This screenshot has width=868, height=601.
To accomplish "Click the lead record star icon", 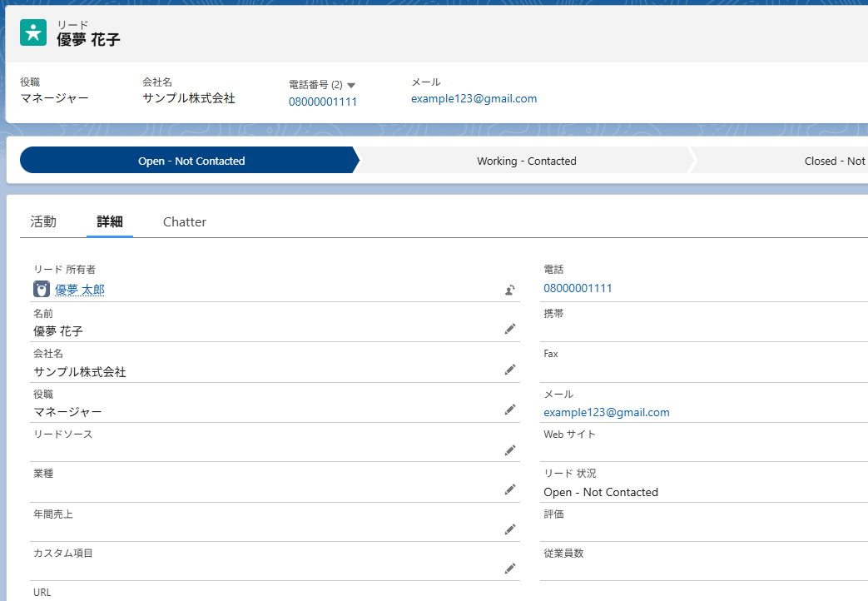I will (33, 32).
